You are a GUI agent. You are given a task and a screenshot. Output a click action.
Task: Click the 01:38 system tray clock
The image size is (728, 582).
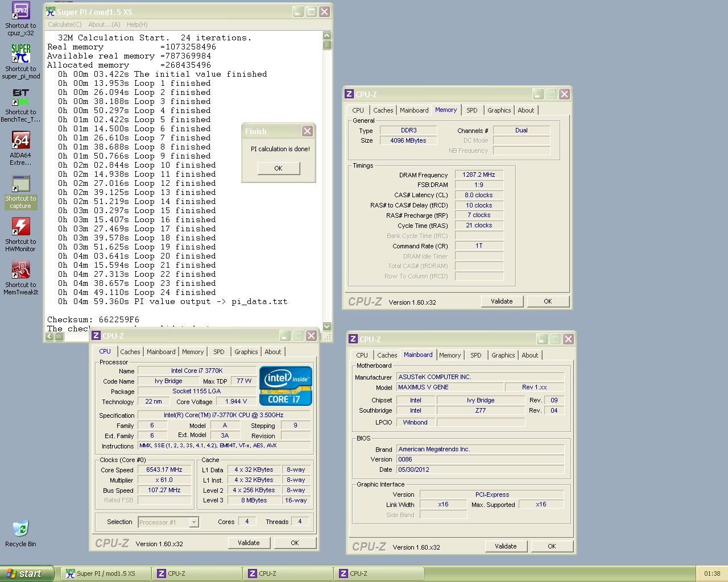coord(712,573)
